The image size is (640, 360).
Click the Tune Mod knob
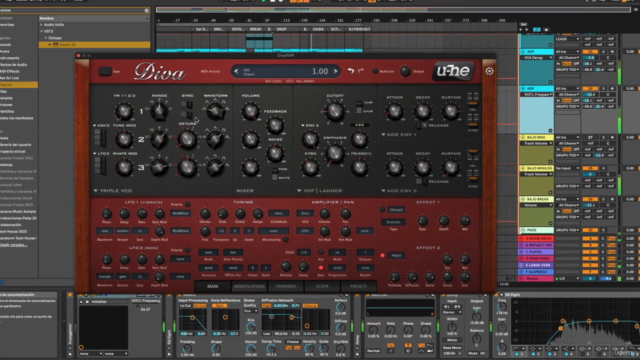[x=124, y=139]
